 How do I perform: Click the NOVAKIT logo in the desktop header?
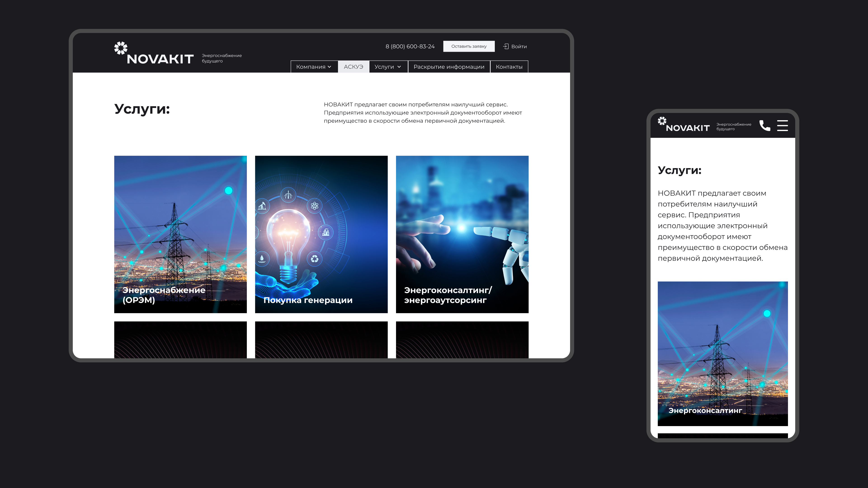pos(154,53)
